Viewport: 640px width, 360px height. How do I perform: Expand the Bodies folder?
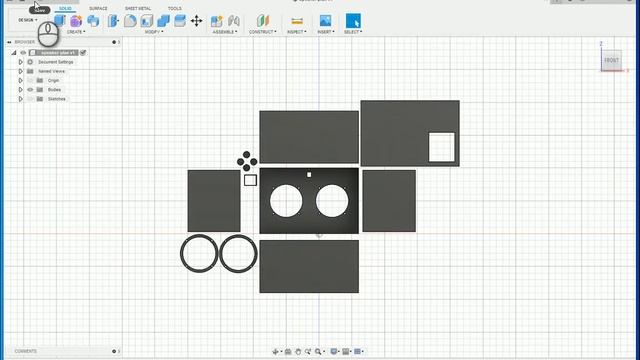[x=20, y=90]
